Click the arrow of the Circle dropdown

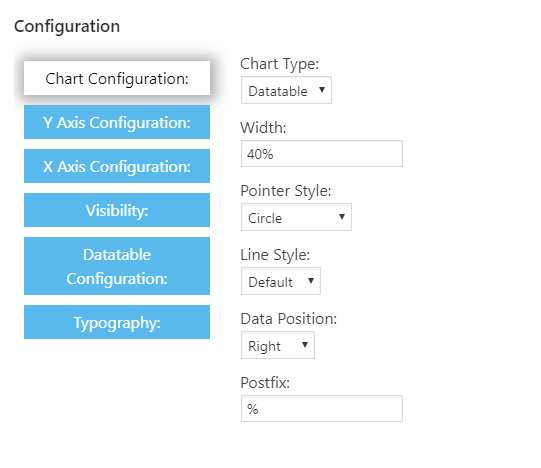point(342,217)
